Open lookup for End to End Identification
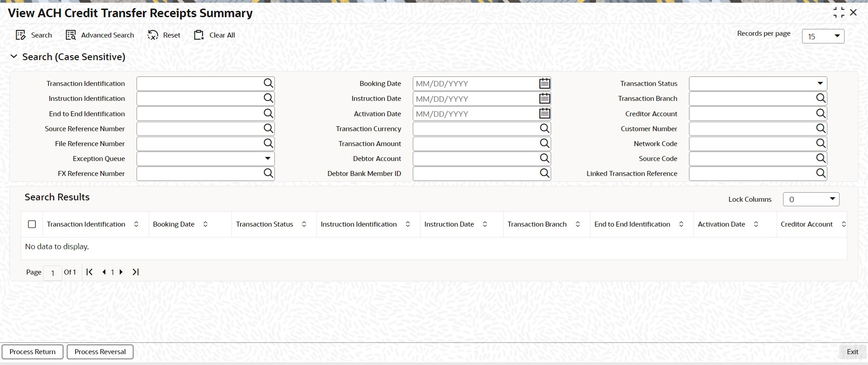868x365 pixels. tap(269, 114)
